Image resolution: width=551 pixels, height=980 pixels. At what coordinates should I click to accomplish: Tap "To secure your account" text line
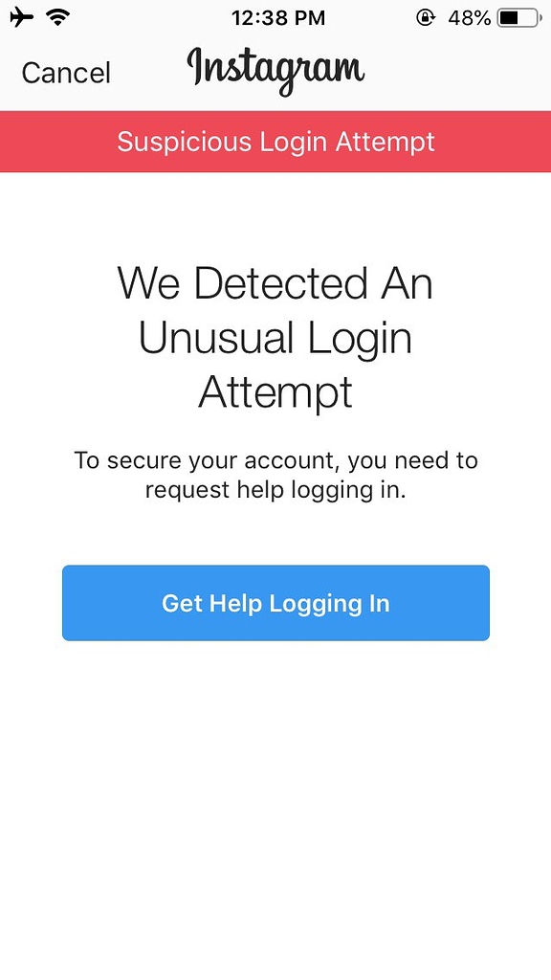point(275,461)
